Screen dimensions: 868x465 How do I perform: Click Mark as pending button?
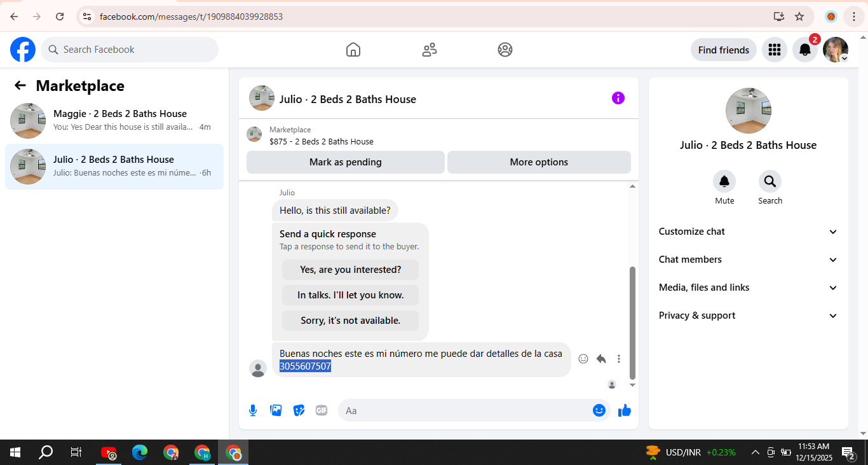point(346,162)
